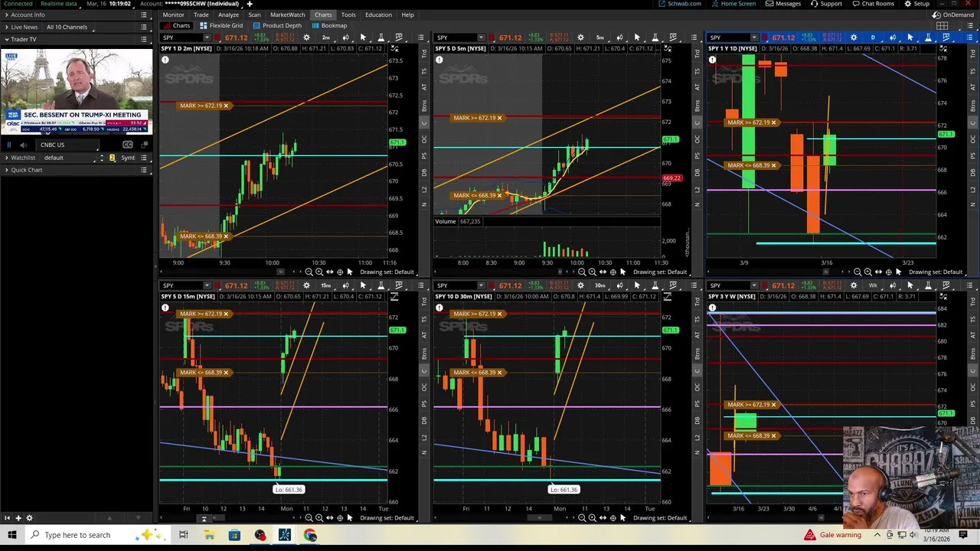Click the taskbar search box

pyautogui.click(x=96, y=535)
